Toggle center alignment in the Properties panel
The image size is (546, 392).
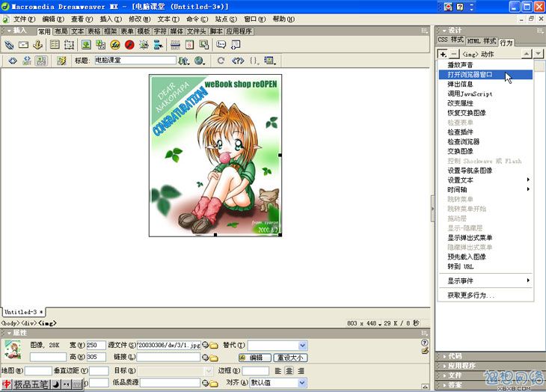289,371
